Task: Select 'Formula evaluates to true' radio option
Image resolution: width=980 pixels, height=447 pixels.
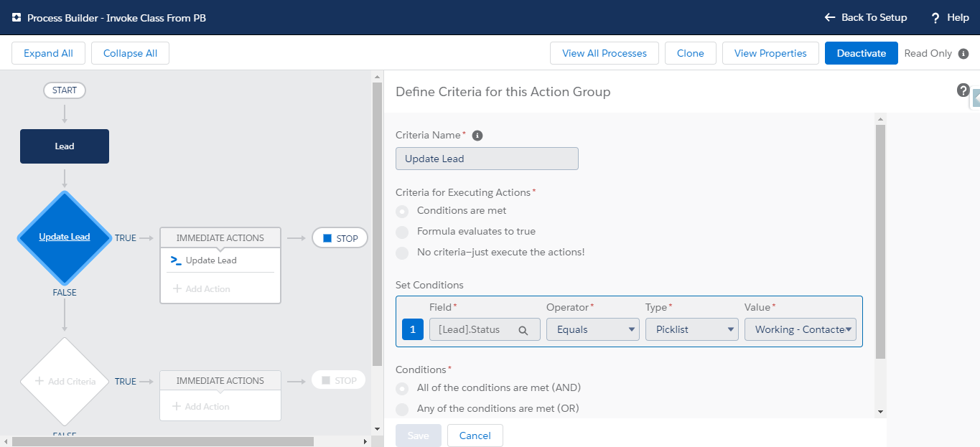Action: 403,232
